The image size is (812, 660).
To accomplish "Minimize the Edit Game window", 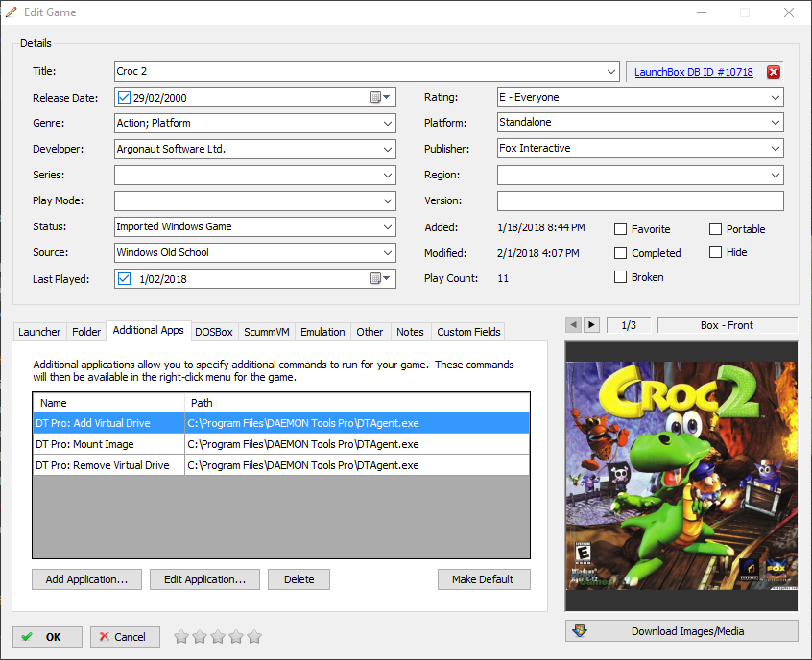I will [702, 12].
